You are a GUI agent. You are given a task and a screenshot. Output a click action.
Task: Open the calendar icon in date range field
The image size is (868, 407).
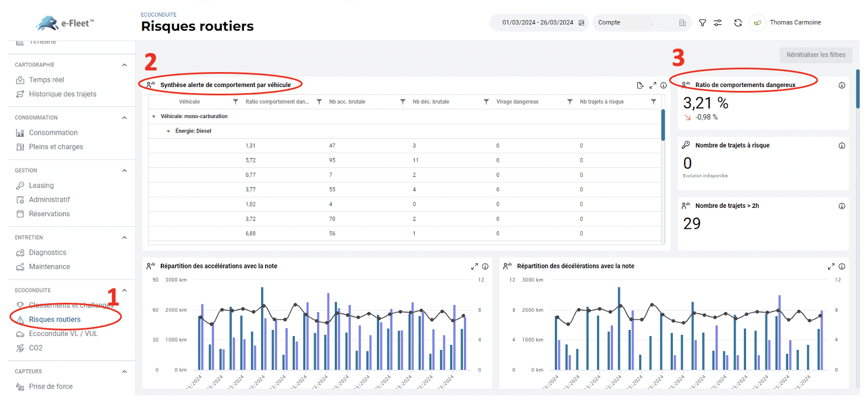[581, 23]
